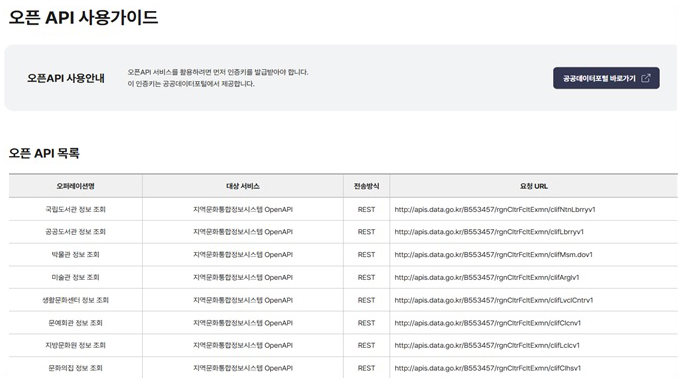The width and height of the screenshot is (680, 384).
Task: Open the 공공데이터포털 바로가기 button
Action: click(x=606, y=78)
